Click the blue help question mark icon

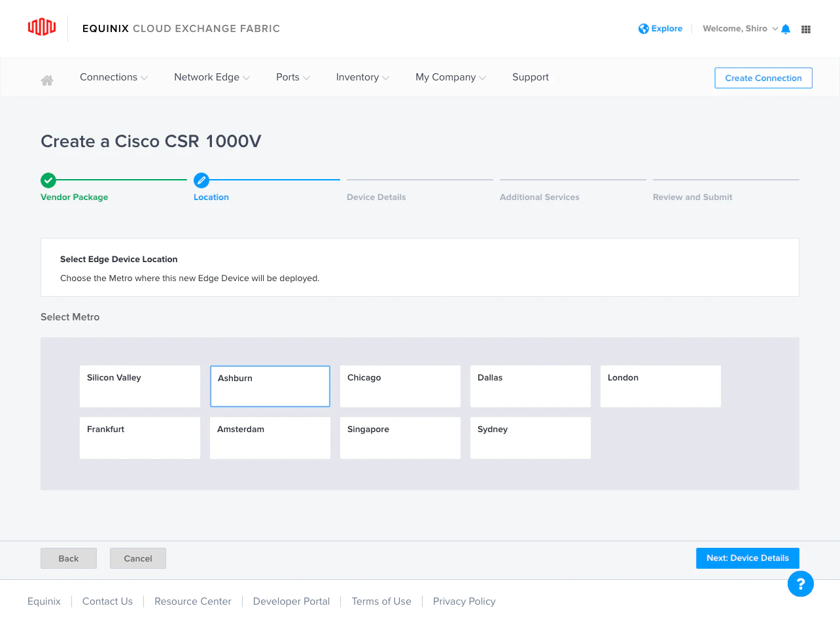[x=801, y=584]
